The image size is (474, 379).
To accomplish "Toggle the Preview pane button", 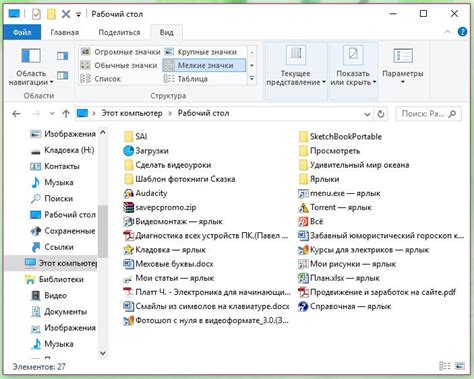I will tap(63, 56).
